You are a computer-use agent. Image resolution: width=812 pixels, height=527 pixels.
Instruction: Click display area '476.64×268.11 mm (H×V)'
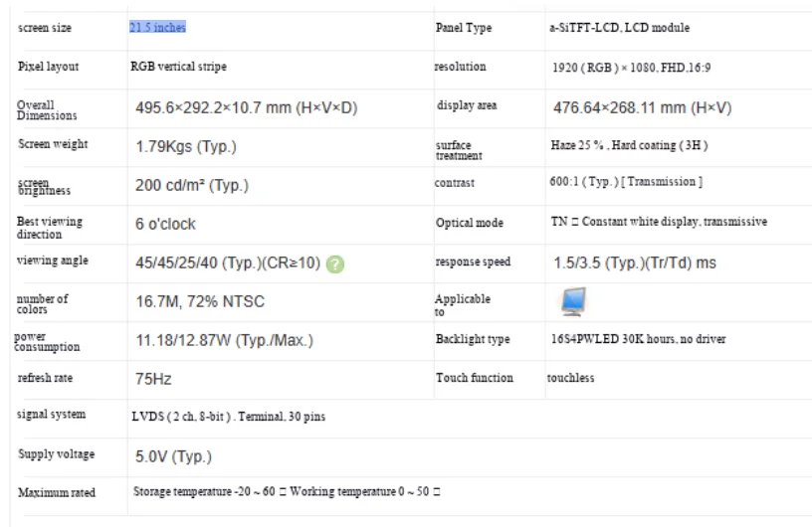click(642, 107)
